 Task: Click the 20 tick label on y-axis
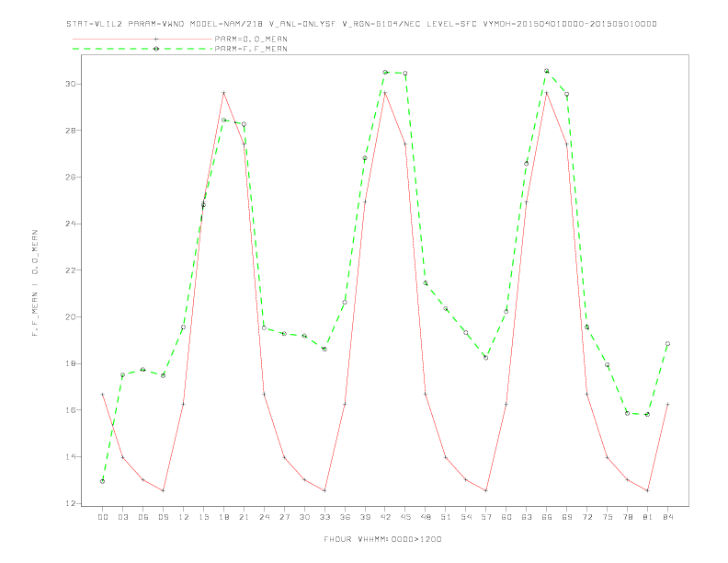71,316
